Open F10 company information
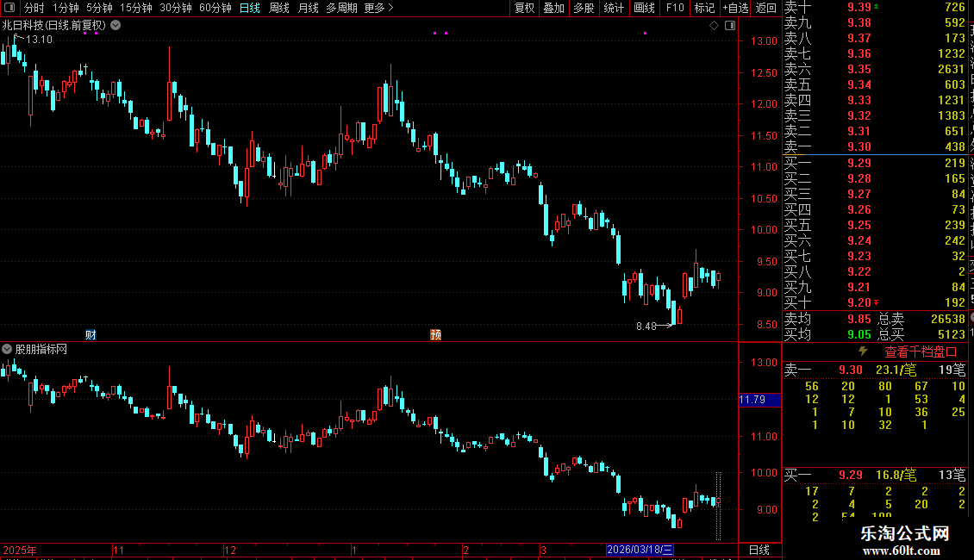 (x=675, y=8)
